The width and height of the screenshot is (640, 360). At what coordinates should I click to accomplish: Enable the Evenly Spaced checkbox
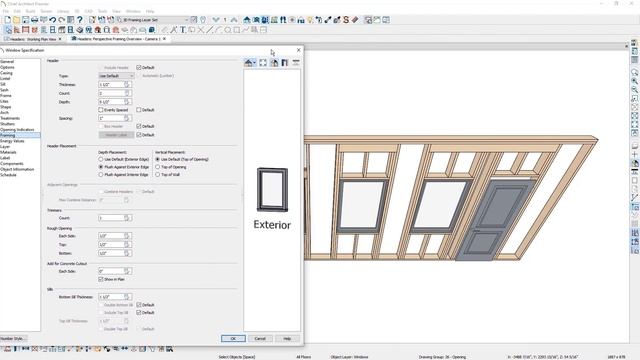tap(101, 110)
